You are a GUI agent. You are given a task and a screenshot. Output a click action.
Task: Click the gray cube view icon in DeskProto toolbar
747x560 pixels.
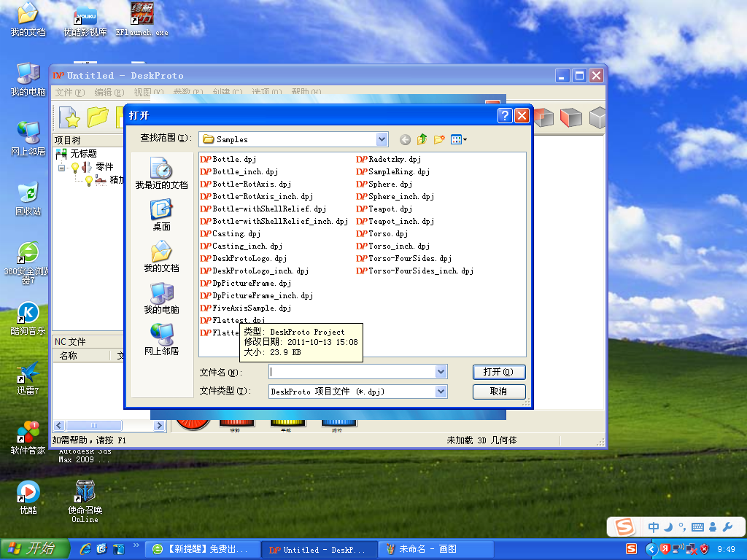pyautogui.click(x=597, y=117)
